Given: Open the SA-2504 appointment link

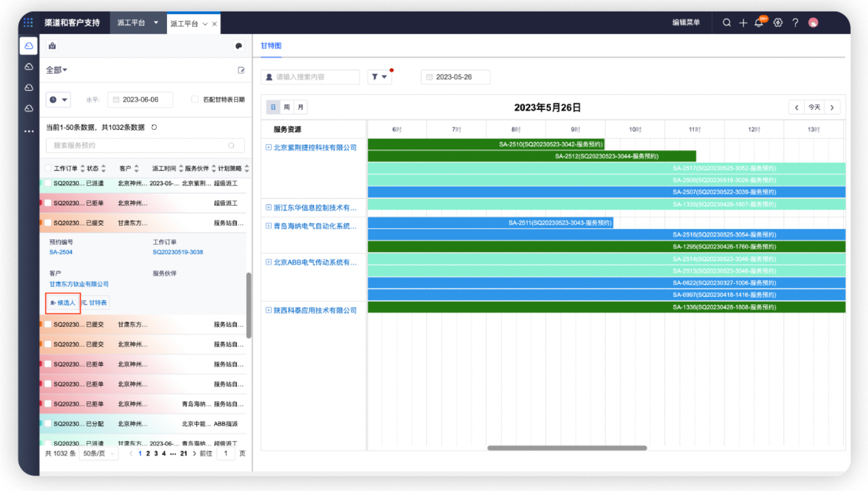Looking at the screenshot, I should pos(61,252).
